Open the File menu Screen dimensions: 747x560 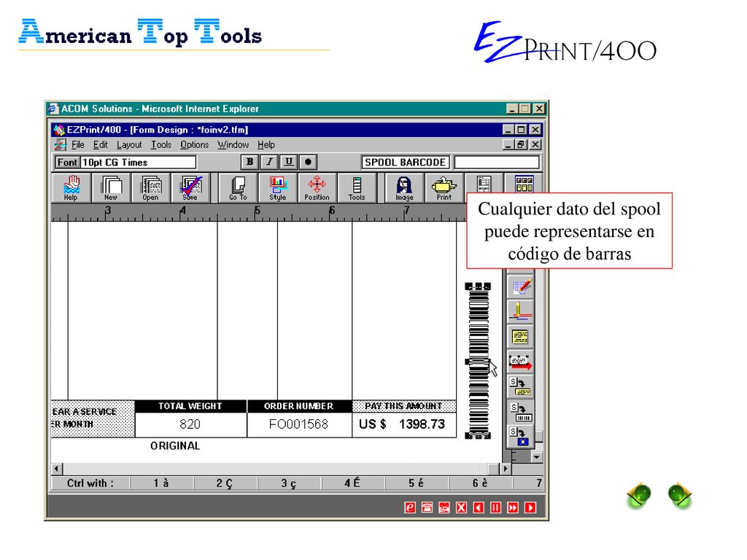[x=77, y=145]
